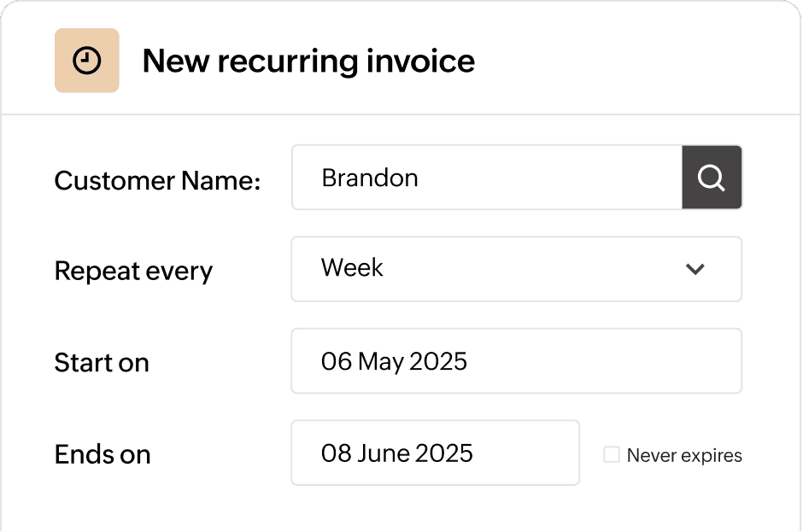
Task: Activate customer search with the lens icon
Action: [x=712, y=177]
